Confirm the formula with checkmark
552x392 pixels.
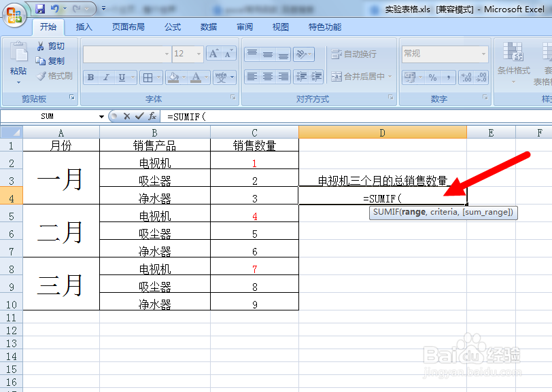(x=139, y=116)
